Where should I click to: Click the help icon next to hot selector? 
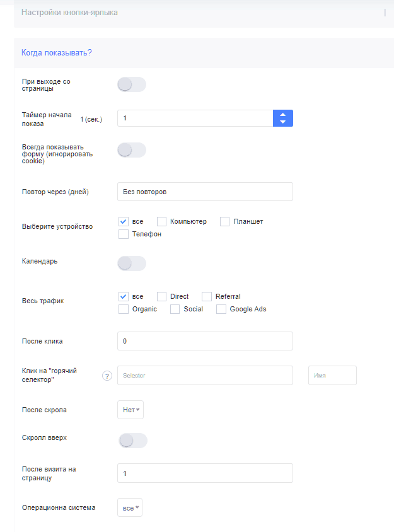click(x=107, y=376)
